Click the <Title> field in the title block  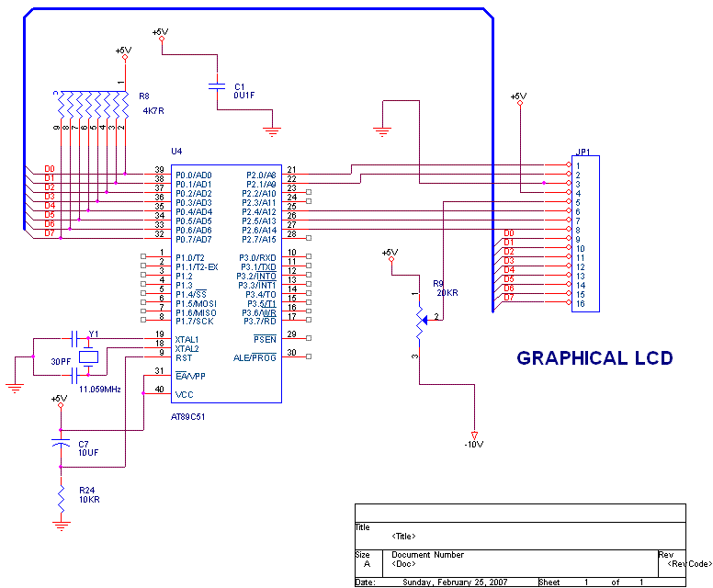coord(403,537)
